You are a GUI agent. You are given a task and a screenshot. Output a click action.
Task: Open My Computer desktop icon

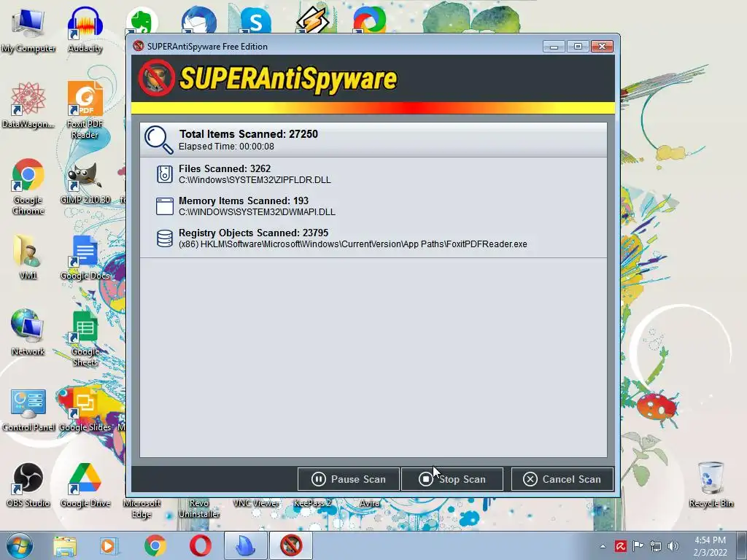pos(28,29)
